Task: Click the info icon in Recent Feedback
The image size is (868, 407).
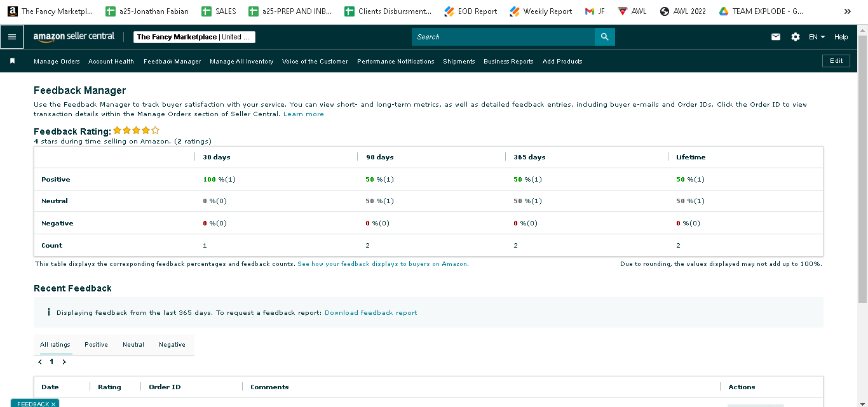Action: (49, 312)
